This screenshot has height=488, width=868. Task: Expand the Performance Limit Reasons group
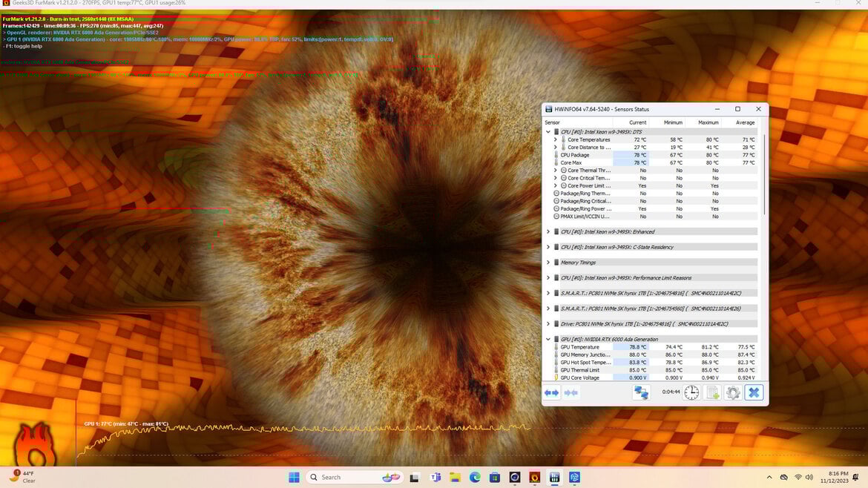point(548,278)
